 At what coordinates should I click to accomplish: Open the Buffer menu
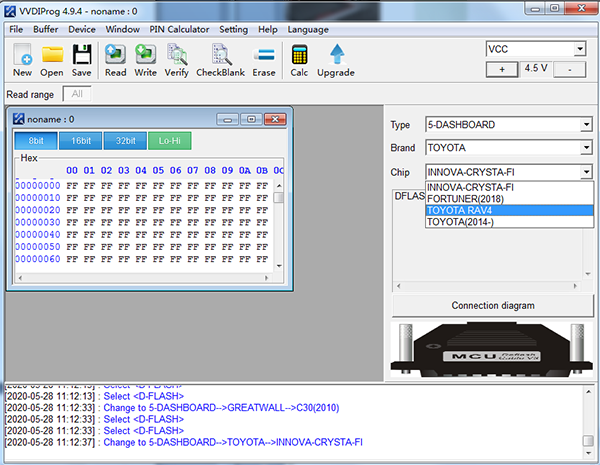coord(46,30)
